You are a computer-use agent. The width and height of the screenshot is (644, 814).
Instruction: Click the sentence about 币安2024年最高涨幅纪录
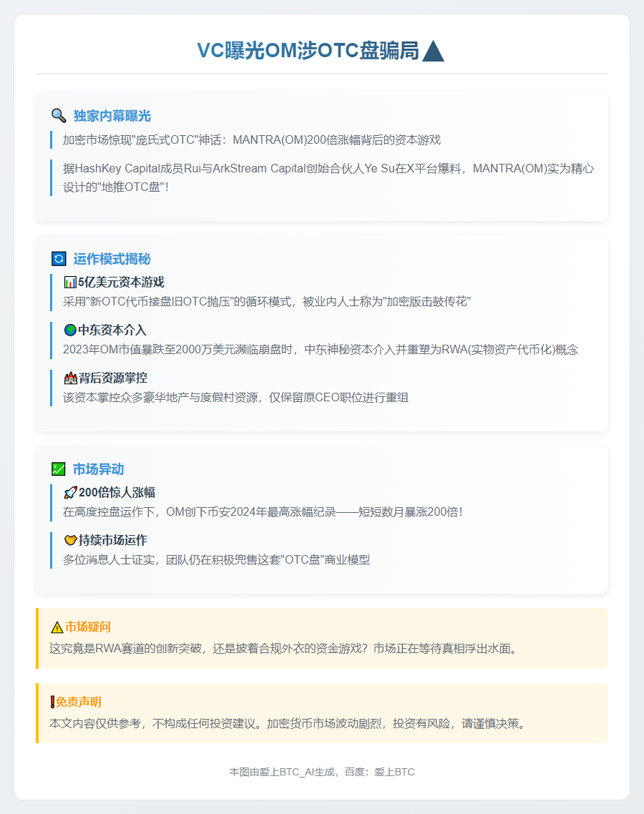[263, 512]
